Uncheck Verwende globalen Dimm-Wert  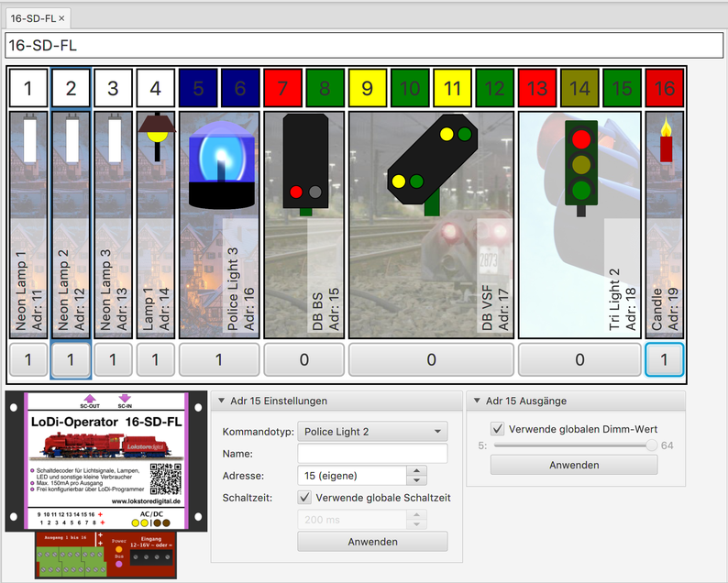coord(498,429)
